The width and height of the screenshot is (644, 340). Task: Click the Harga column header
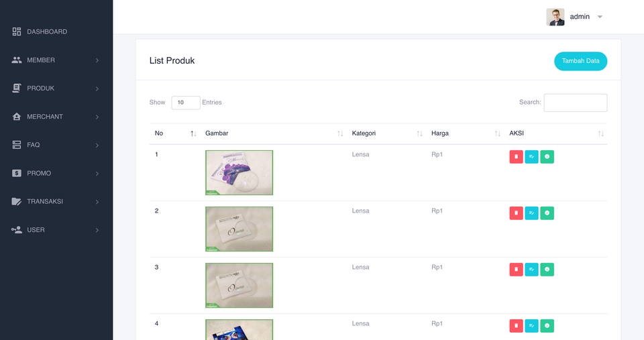tap(440, 133)
